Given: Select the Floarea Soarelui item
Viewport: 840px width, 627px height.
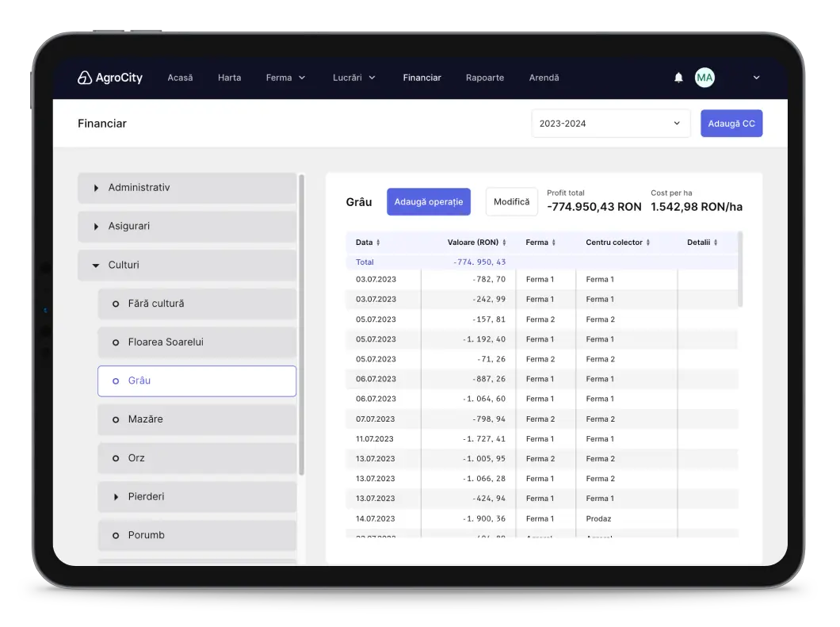Looking at the screenshot, I should pos(197,342).
